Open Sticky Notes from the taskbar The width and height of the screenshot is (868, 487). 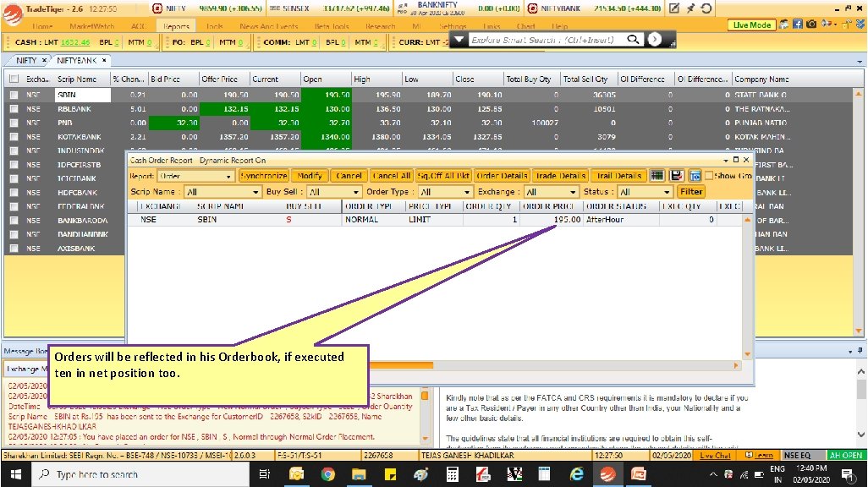tap(390, 474)
